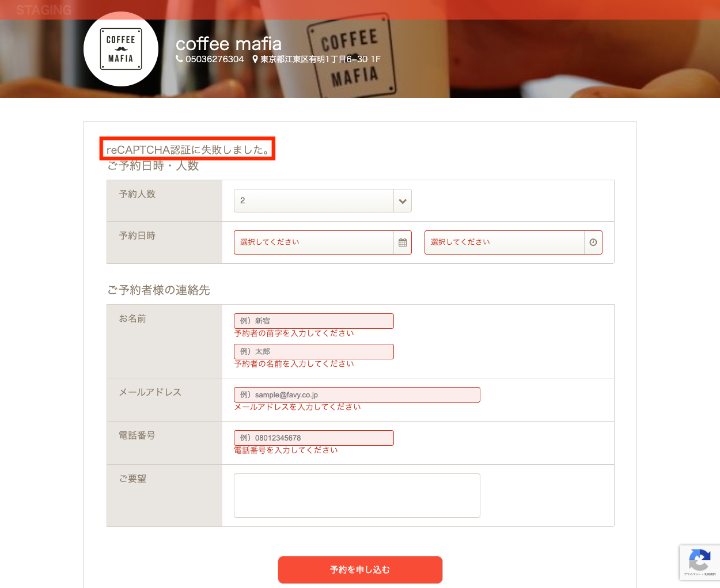Focus the email field sample@favy.co.jp

[357, 394]
